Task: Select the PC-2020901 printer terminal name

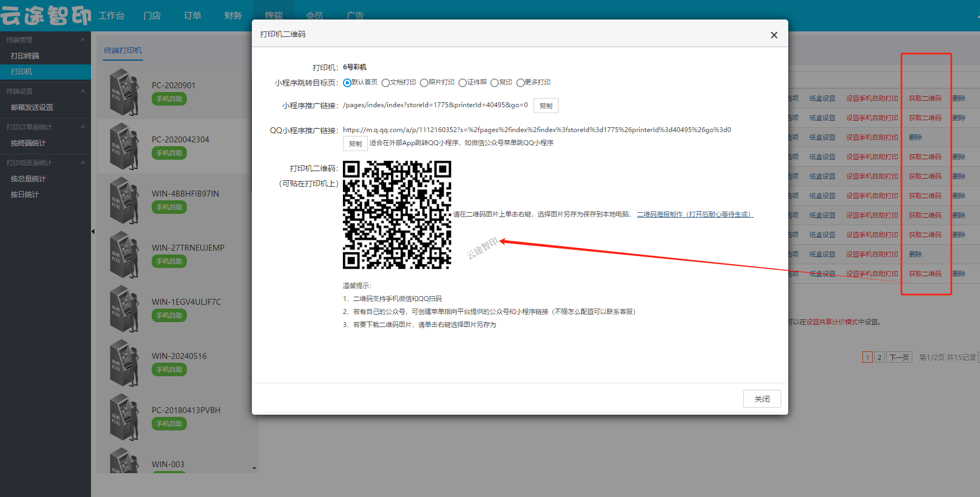Action: 173,86
